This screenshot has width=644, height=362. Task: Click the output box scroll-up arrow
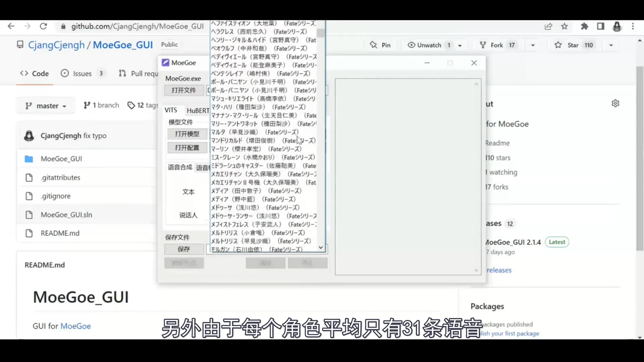(476, 83)
